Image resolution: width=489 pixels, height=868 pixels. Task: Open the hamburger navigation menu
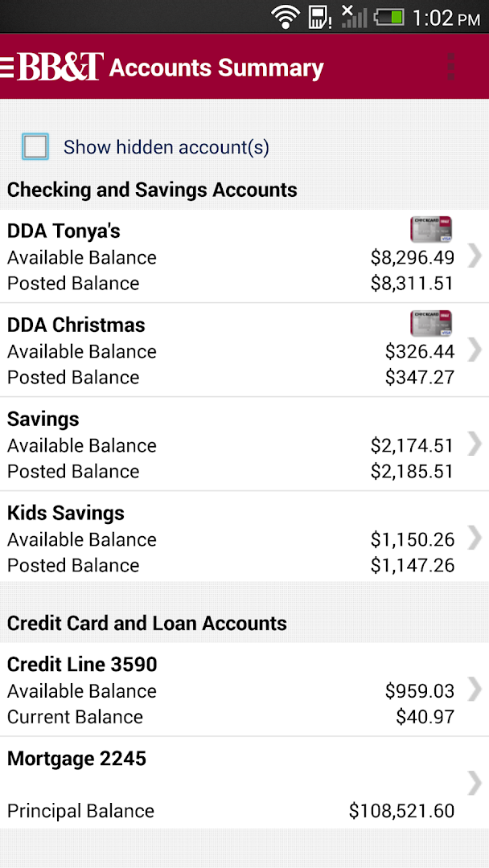pyautogui.click(x=7, y=67)
